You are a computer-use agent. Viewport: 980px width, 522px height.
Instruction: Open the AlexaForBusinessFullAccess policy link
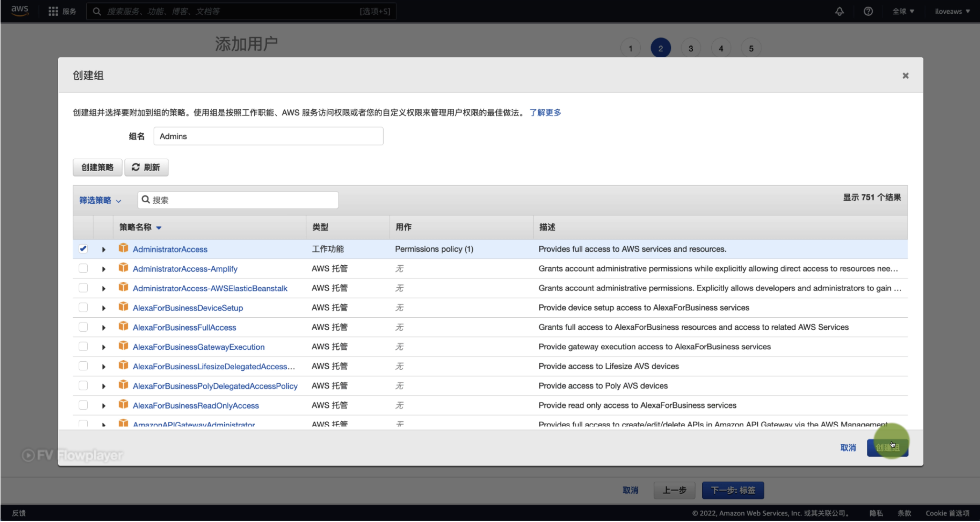[x=184, y=327]
